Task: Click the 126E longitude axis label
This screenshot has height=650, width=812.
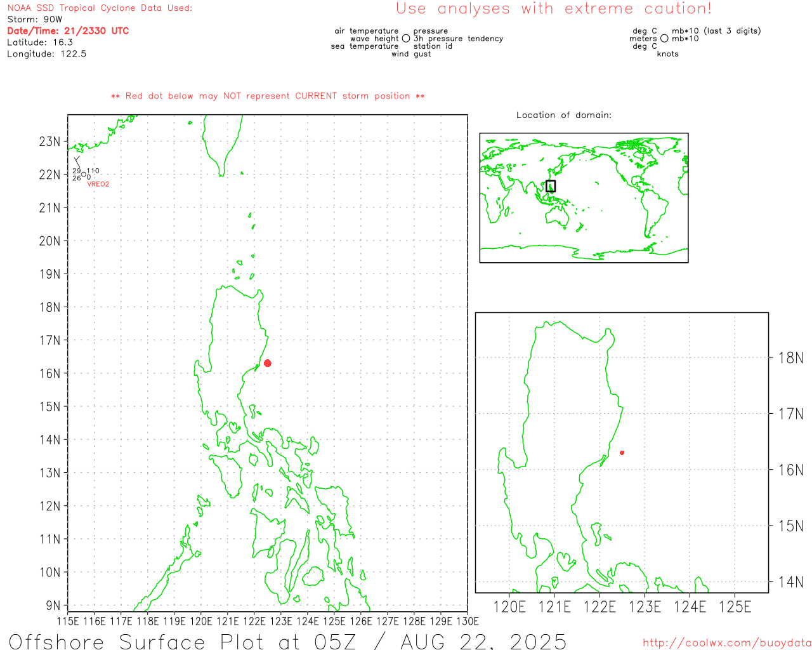Action: point(361,621)
